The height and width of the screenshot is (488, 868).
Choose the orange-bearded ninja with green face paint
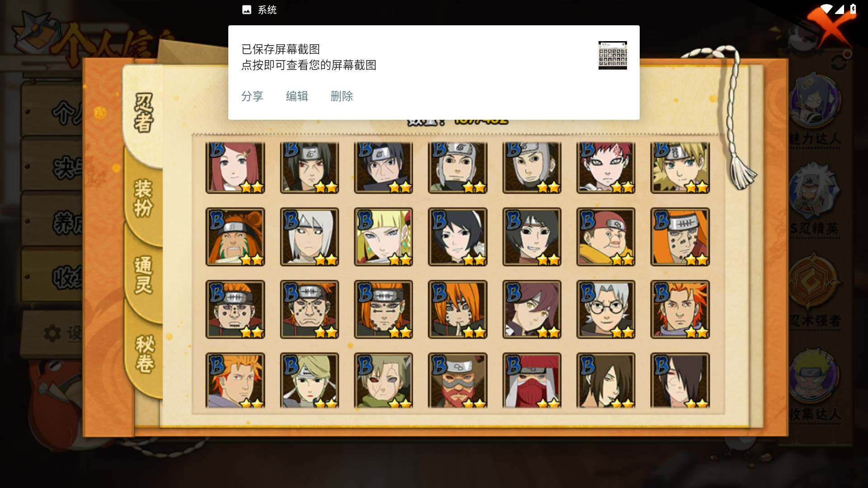tap(235, 237)
